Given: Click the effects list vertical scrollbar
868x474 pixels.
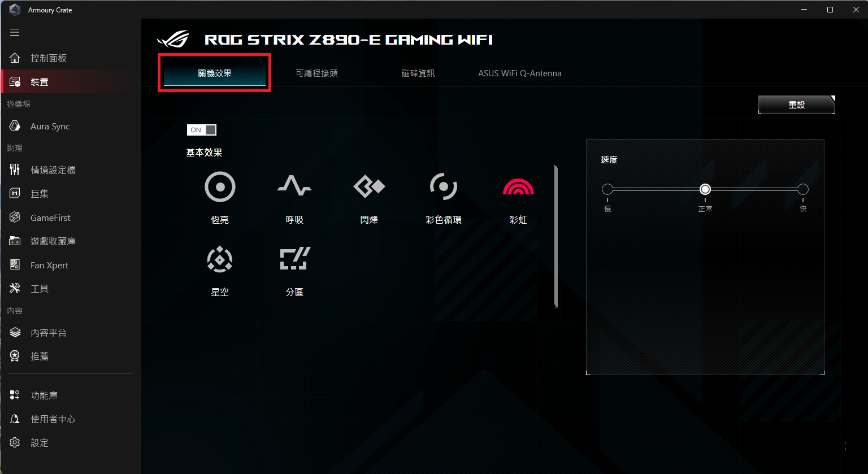Looking at the screenshot, I should (556, 236).
